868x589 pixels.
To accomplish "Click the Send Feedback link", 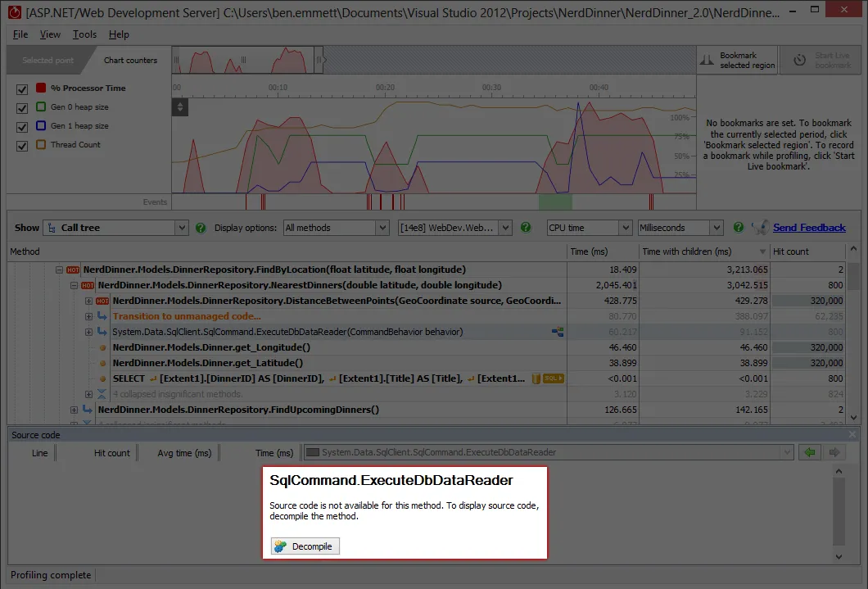I will coord(809,228).
